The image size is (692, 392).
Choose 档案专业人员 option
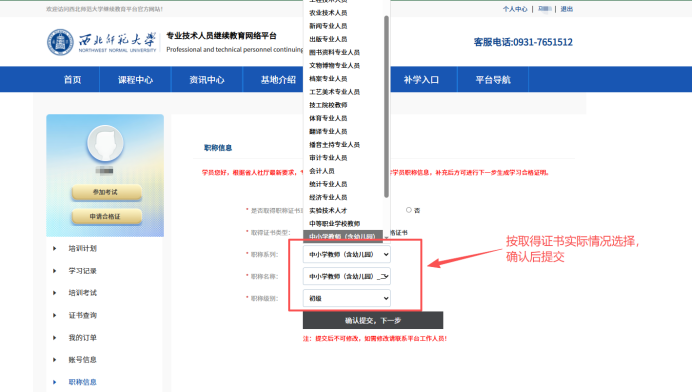[343, 79]
